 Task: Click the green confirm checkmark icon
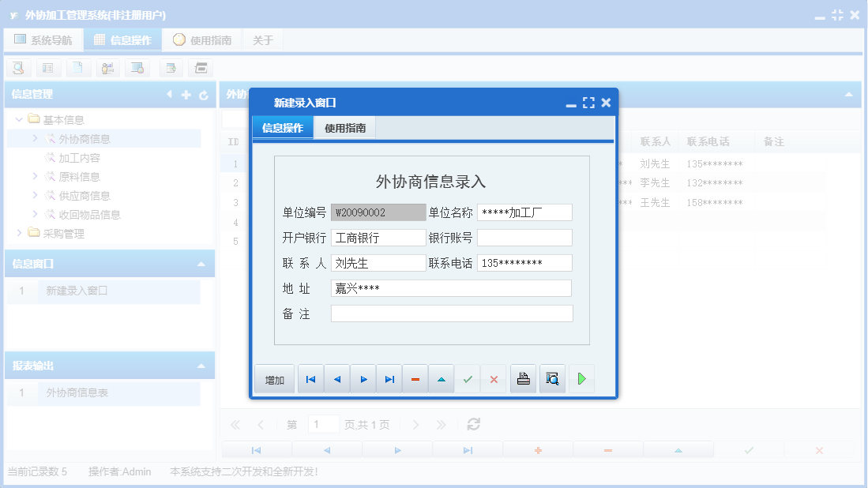pyautogui.click(x=467, y=378)
